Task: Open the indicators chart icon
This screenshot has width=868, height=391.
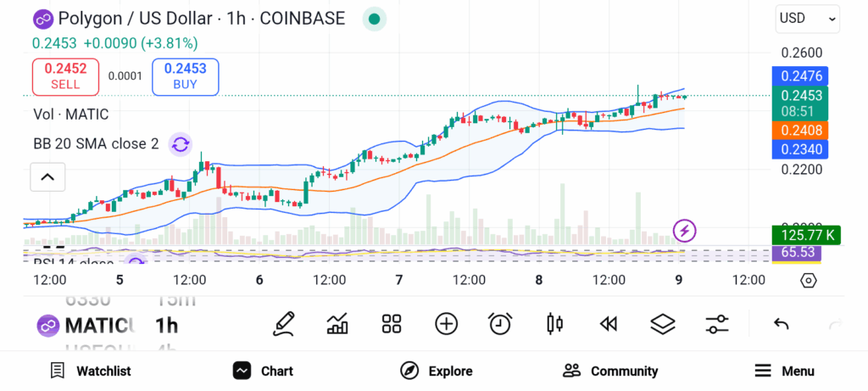Action: coord(337,323)
